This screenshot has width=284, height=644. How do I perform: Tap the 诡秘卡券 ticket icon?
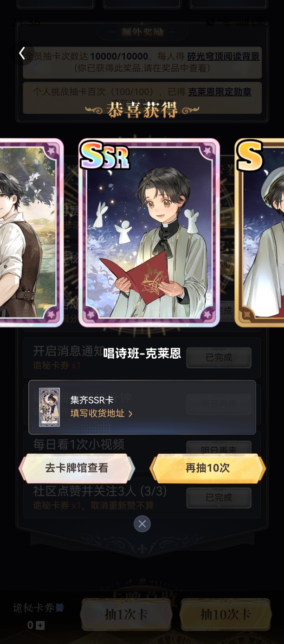[60, 608]
